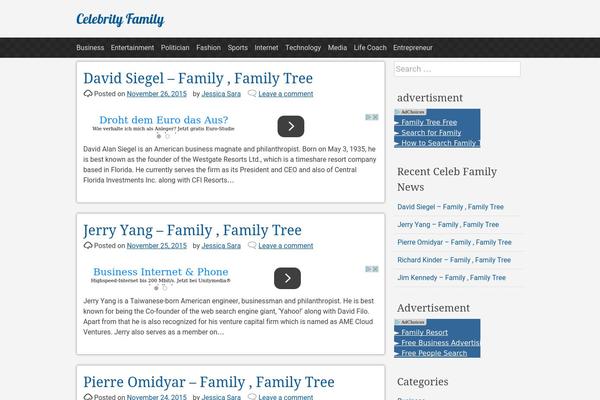The width and height of the screenshot is (600, 400).
Task: Open the How to Search Family ad link
Action: (x=439, y=143)
